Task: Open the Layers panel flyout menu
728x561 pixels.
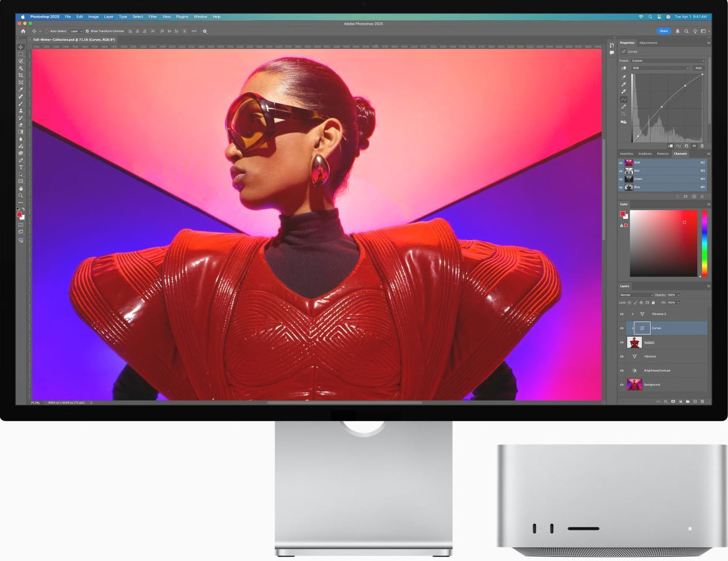Action: coord(709,286)
